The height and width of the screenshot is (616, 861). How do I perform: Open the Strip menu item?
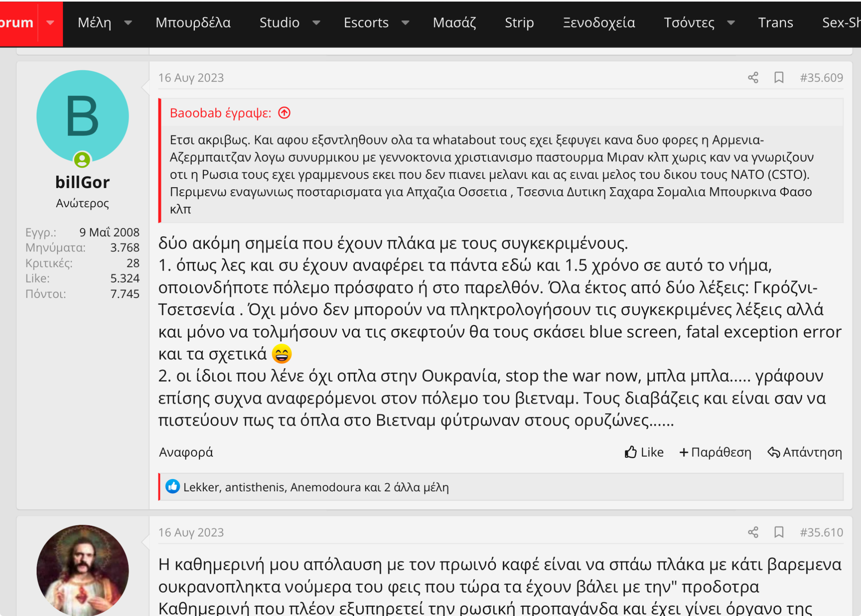point(519,23)
